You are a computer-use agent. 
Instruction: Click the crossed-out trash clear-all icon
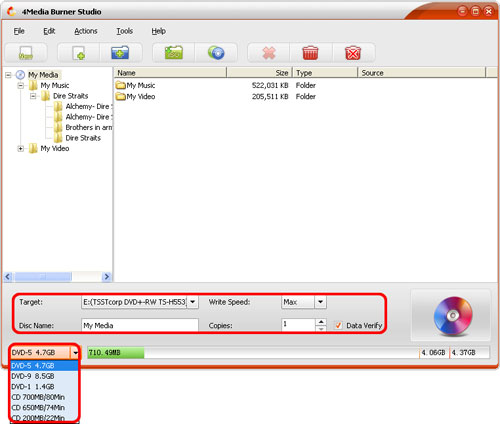point(353,53)
